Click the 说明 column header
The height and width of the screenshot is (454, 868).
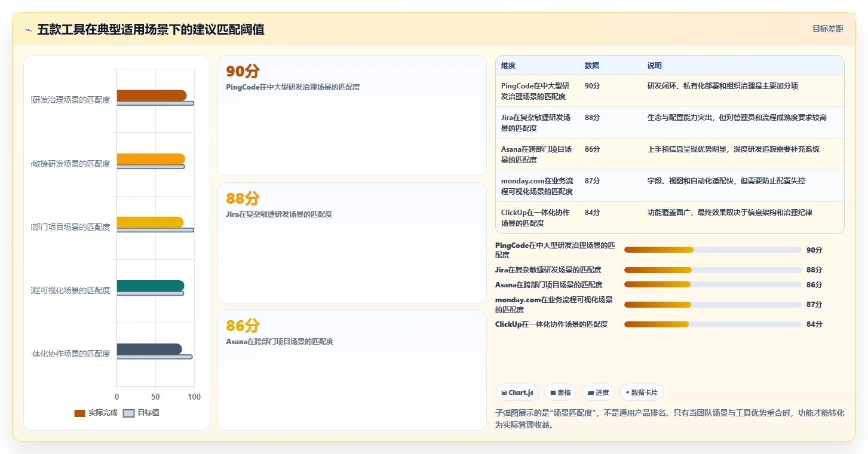tap(655, 65)
